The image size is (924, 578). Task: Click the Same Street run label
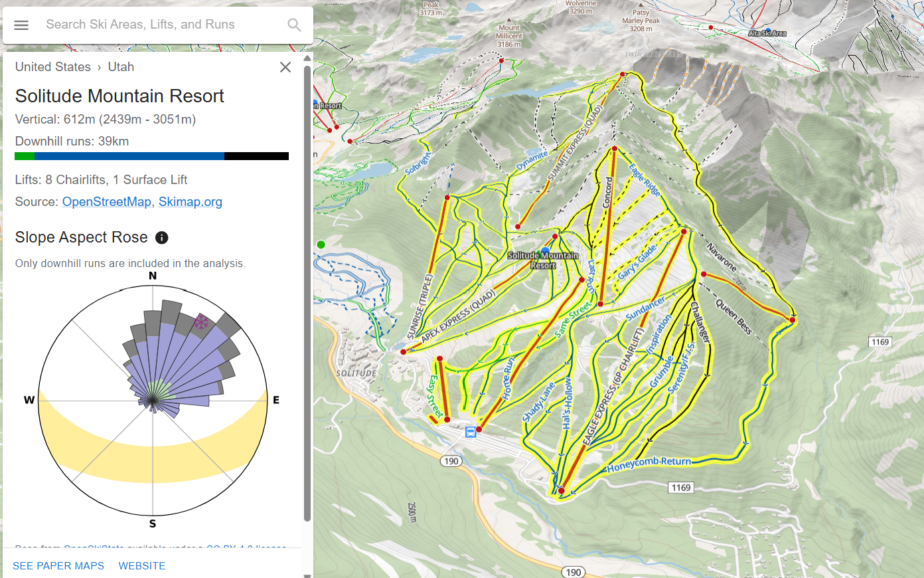572,320
